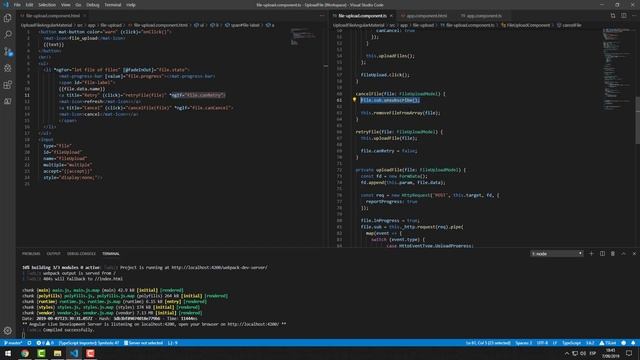Maximize the terminal panel with chevron

tap(623, 253)
